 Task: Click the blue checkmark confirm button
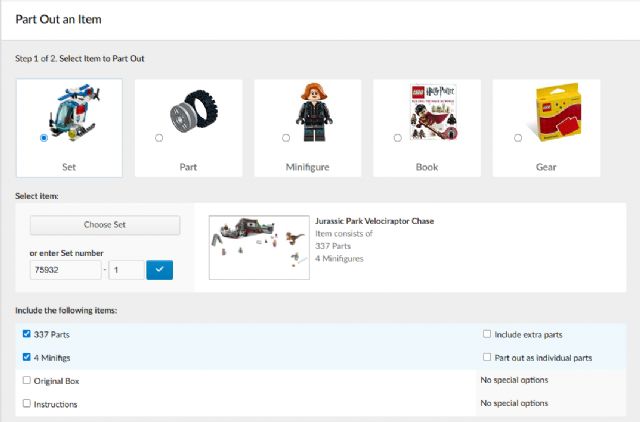click(x=160, y=270)
